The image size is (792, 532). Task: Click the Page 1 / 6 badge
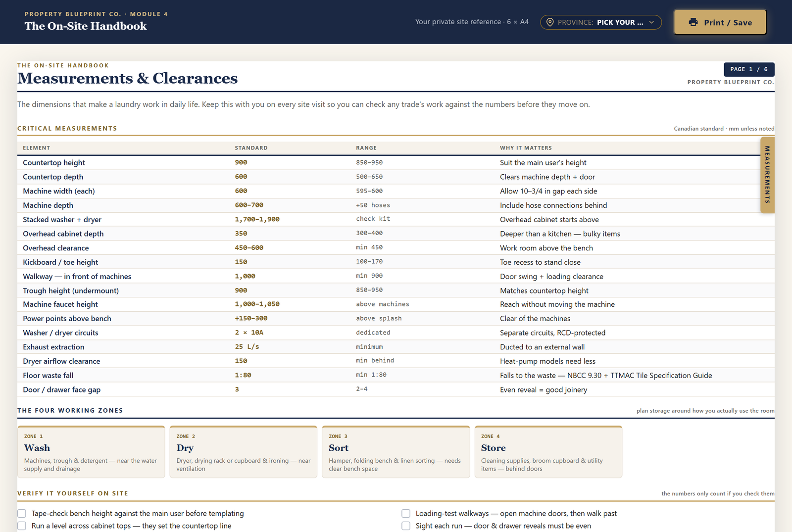(x=749, y=69)
